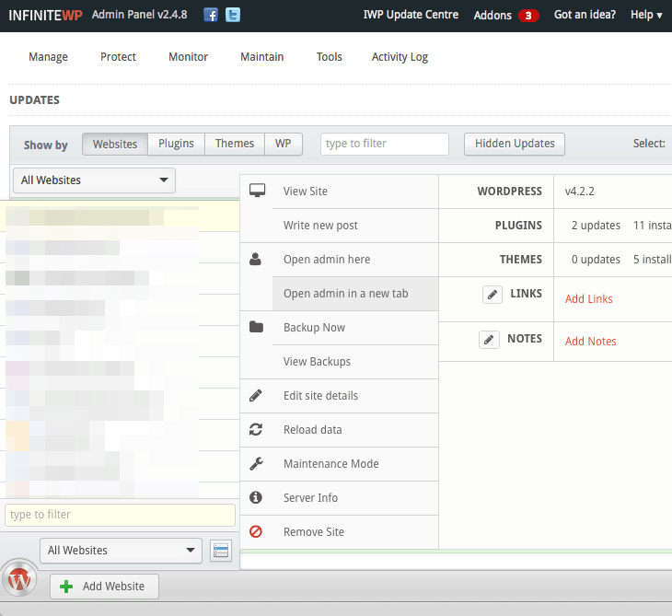Select Open admin here
The image size is (672, 616).
pyautogui.click(x=355, y=260)
